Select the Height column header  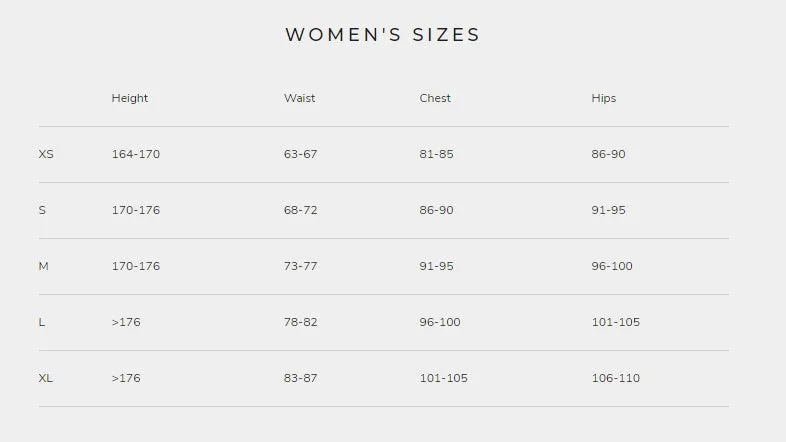click(x=130, y=98)
